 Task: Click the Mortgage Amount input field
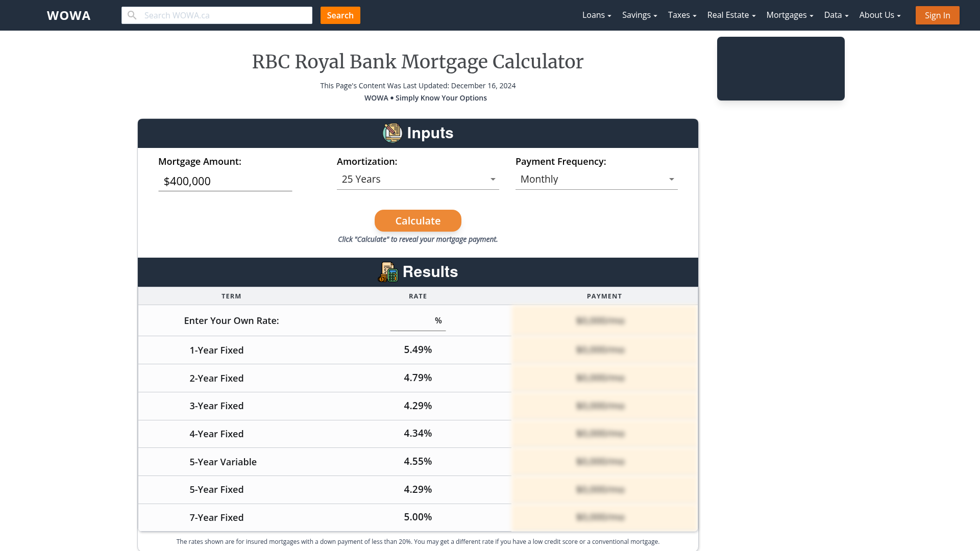tap(225, 181)
